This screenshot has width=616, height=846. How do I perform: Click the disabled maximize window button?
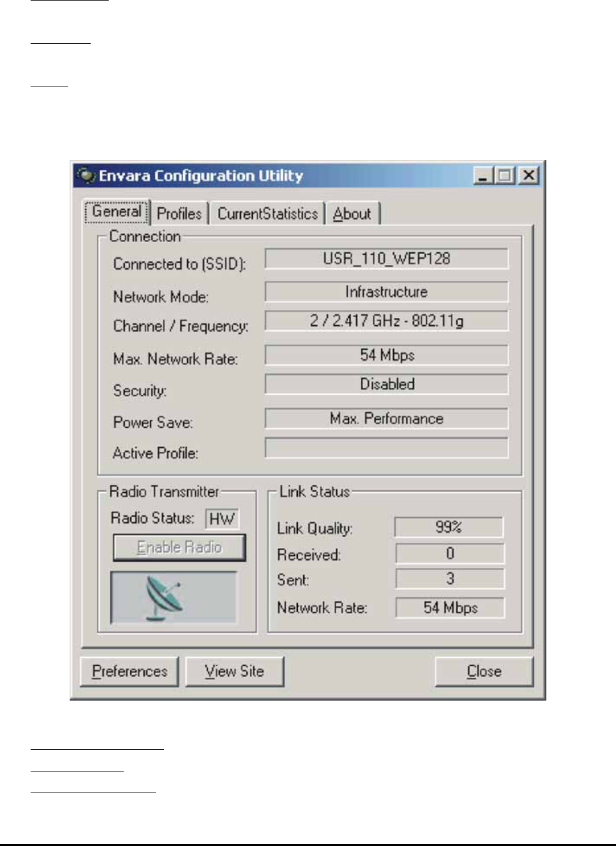pos(505,175)
